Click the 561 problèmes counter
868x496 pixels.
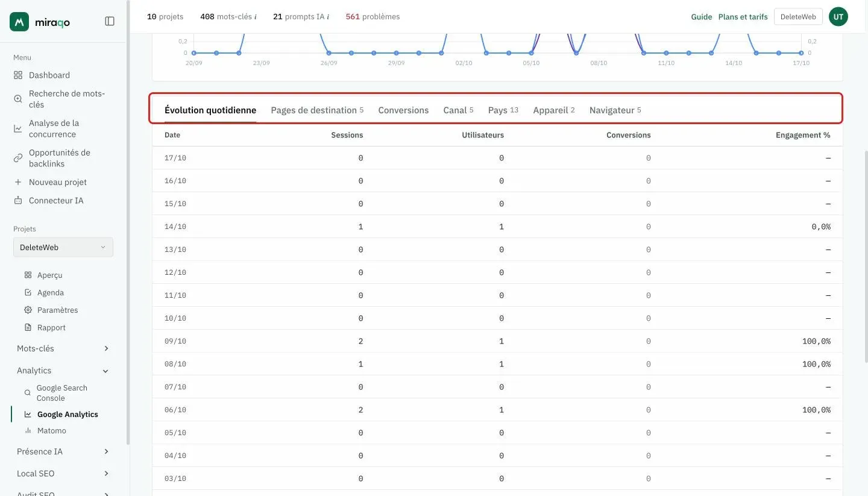click(x=373, y=17)
